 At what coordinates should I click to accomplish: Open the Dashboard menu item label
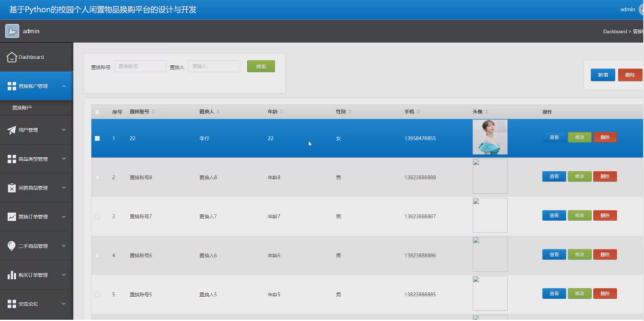pyautogui.click(x=31, y=57)
